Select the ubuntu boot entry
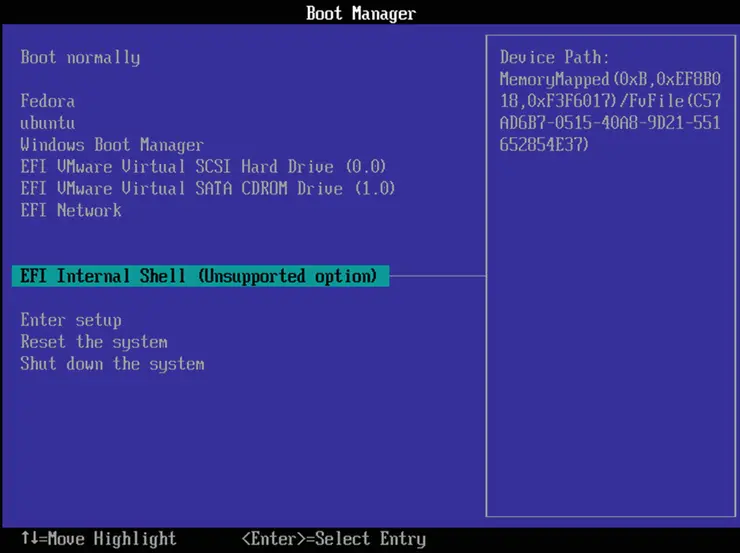Viewport: 740px width, 553px height. pos(47,123)
